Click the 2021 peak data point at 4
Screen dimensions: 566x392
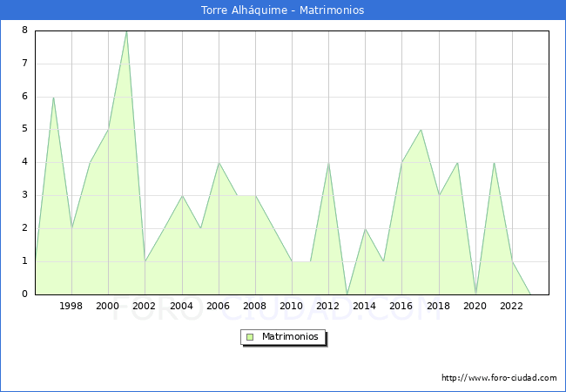pos(495,163)
